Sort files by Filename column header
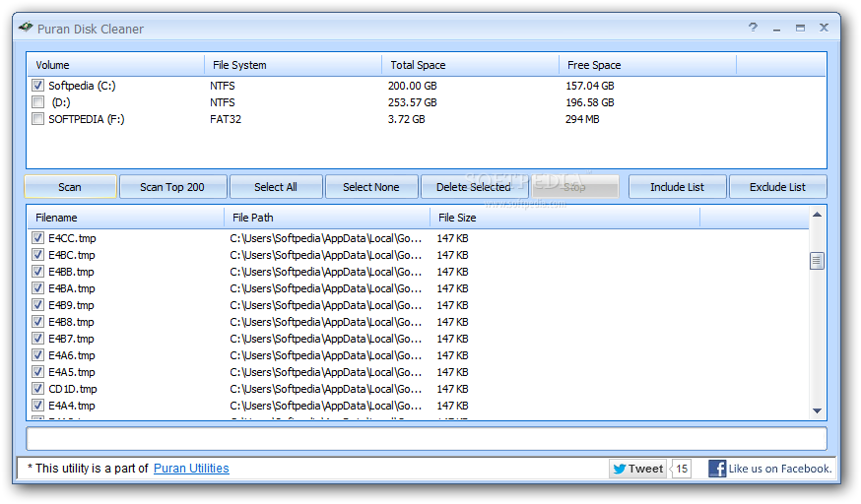Image resolution: width=861 pixels, height=504 pixels. [126, 218]
